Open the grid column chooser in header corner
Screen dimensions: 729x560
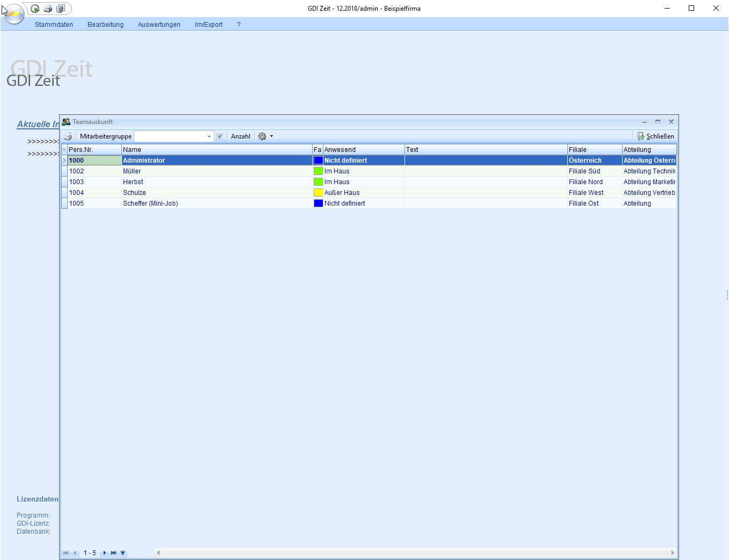point(64,150)
